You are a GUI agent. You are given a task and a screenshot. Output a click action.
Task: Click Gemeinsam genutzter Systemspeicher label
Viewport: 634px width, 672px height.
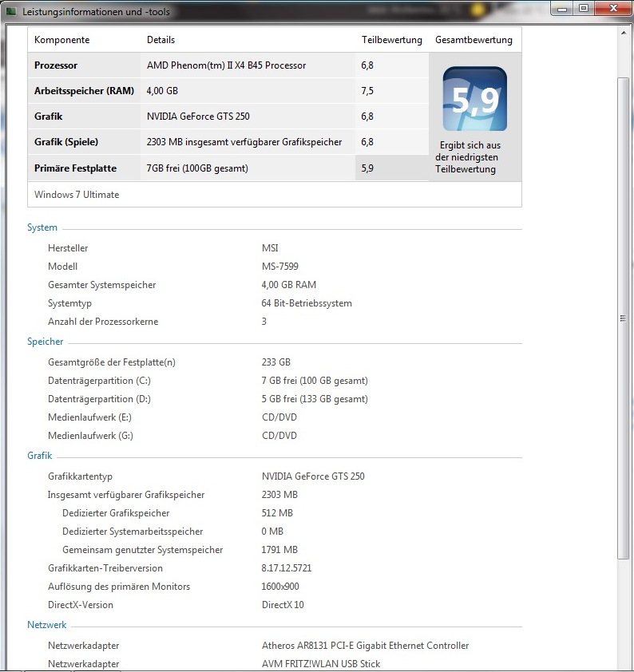pyautogui.click(x=142, y=550)
